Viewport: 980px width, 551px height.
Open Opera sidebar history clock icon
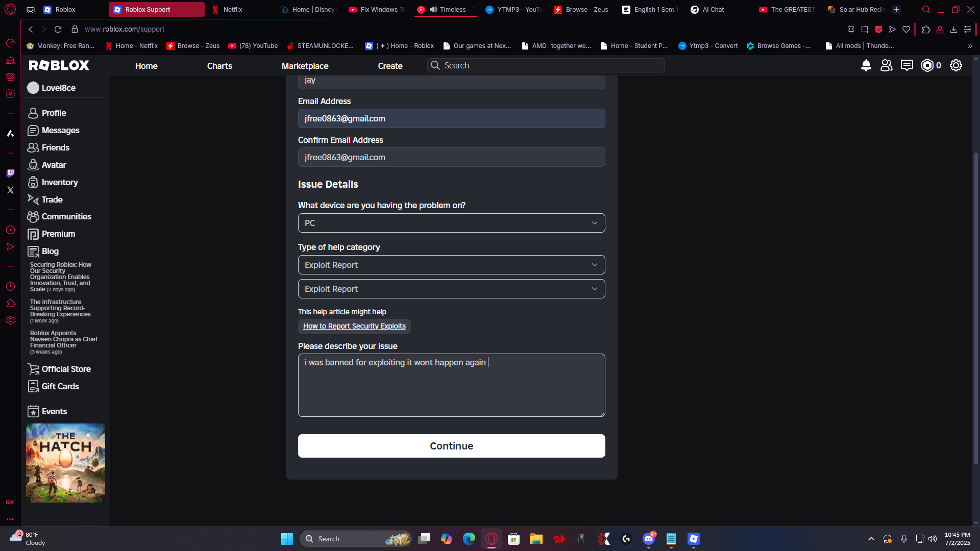tap(10, 286)
